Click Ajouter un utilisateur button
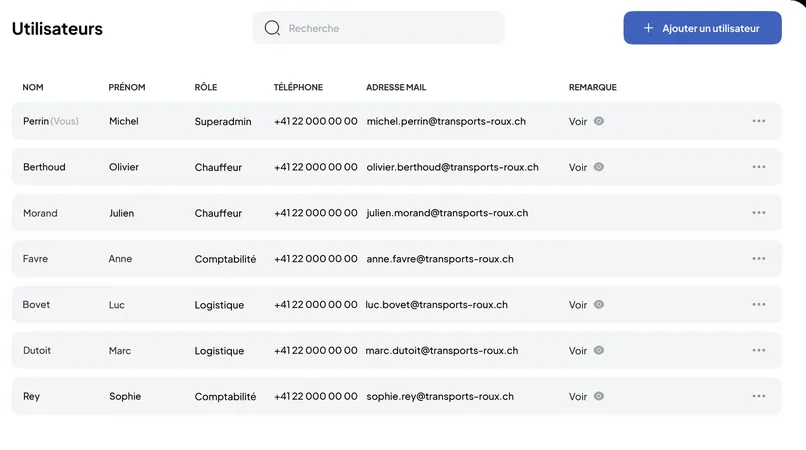 point(702,28)
